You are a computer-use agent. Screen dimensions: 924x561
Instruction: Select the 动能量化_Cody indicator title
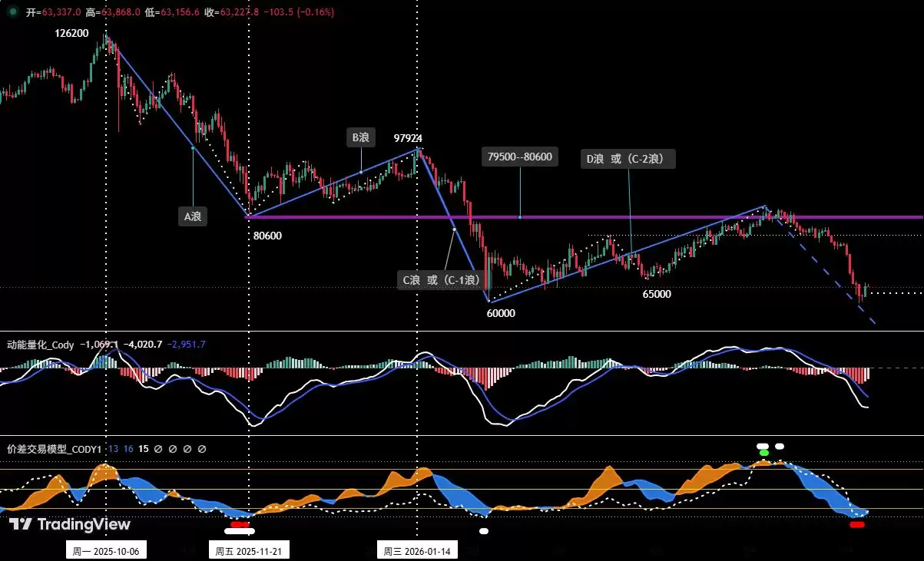[40, 345]
